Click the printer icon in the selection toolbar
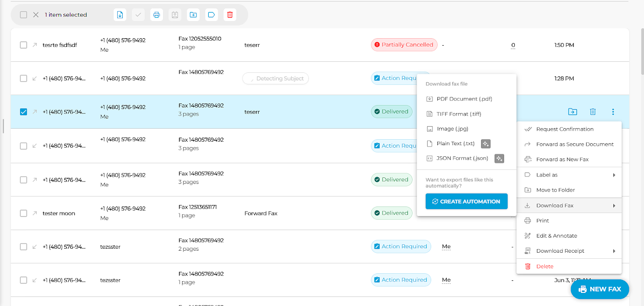This screenshot has height=306, width=644. [x=156, y=15]
